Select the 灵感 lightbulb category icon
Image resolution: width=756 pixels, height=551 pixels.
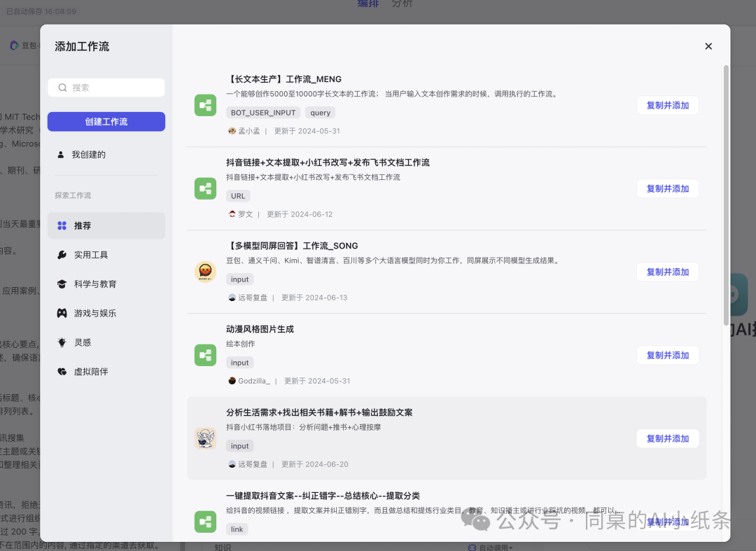pyautogui.click(x=63, y=342)
